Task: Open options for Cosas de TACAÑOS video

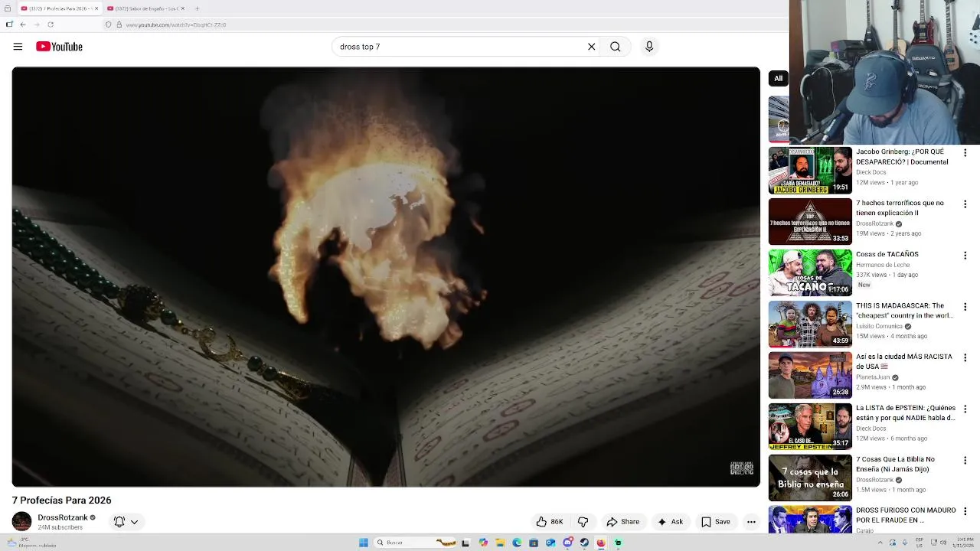Action: [965, 256]
